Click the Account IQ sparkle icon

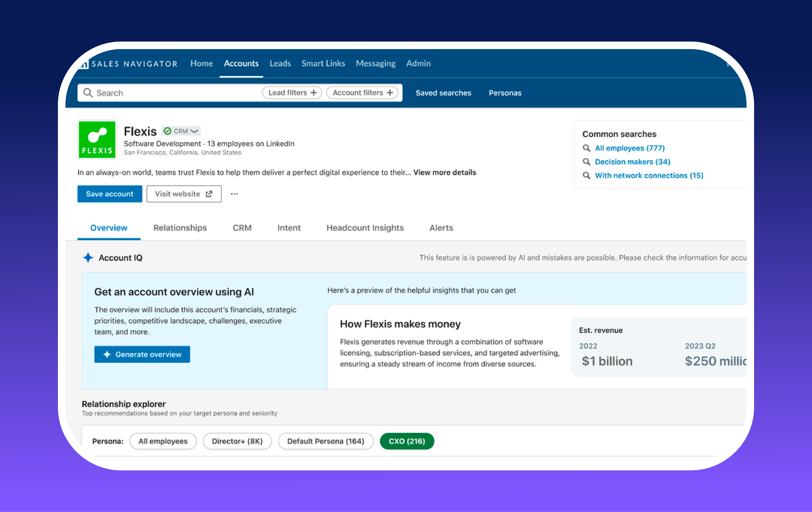pyautogui.click(x=88, y=257)
